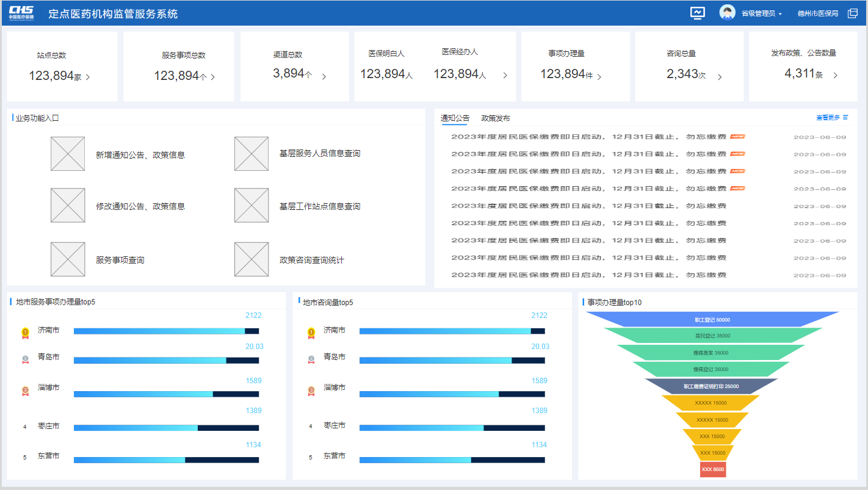Image resolution: width=868 pixels, height=490 pixels.
Task: Open the 政策咨询查询统计 entry icon
Action: pyautogui.click(x=251, y=259)
